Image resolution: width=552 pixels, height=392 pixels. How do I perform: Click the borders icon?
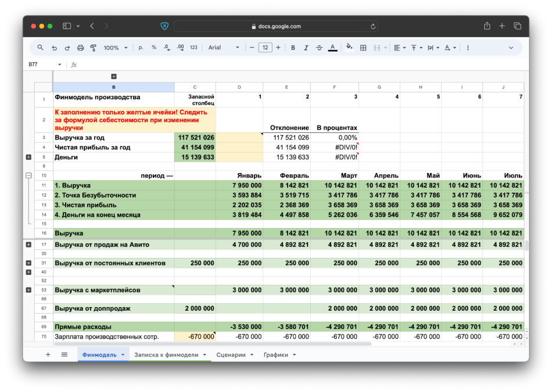tap(363, 48)
